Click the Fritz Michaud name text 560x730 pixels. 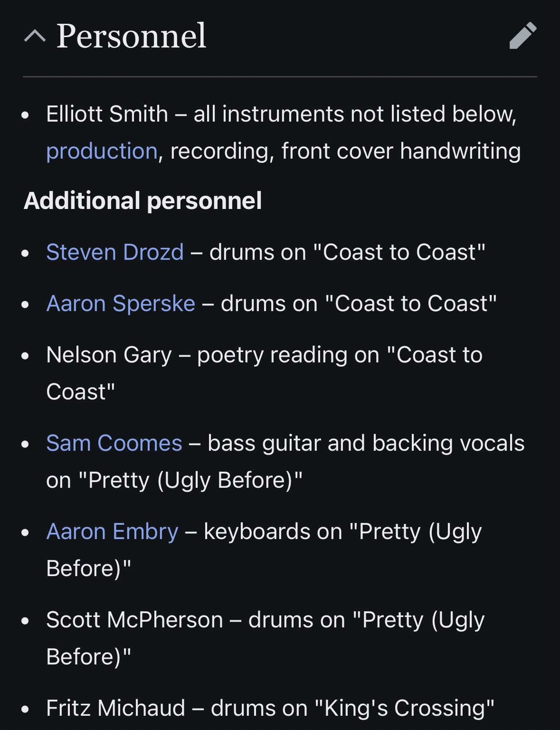click(115, 708)
